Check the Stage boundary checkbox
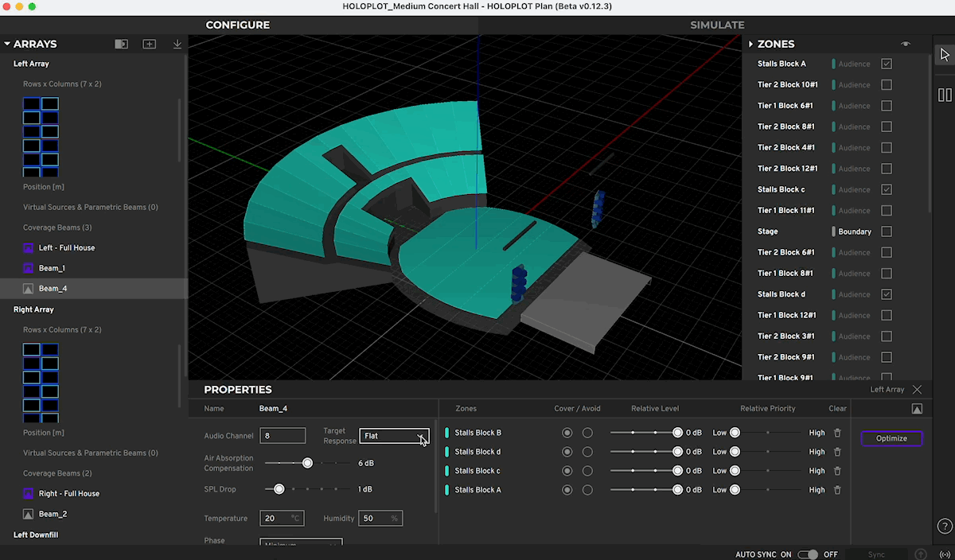The height and width of the screenshot is (560, 955). click(x=887, y=231)
